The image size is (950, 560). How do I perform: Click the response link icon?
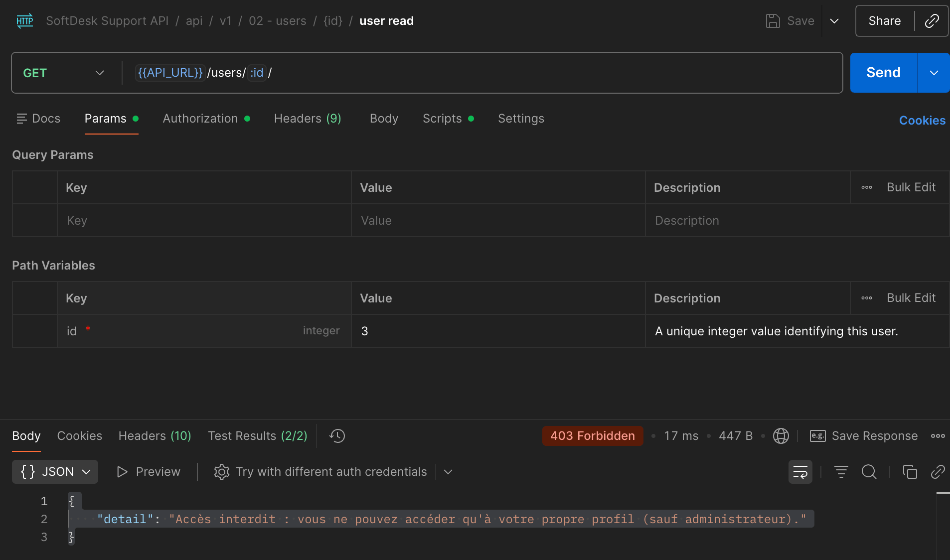938,472
